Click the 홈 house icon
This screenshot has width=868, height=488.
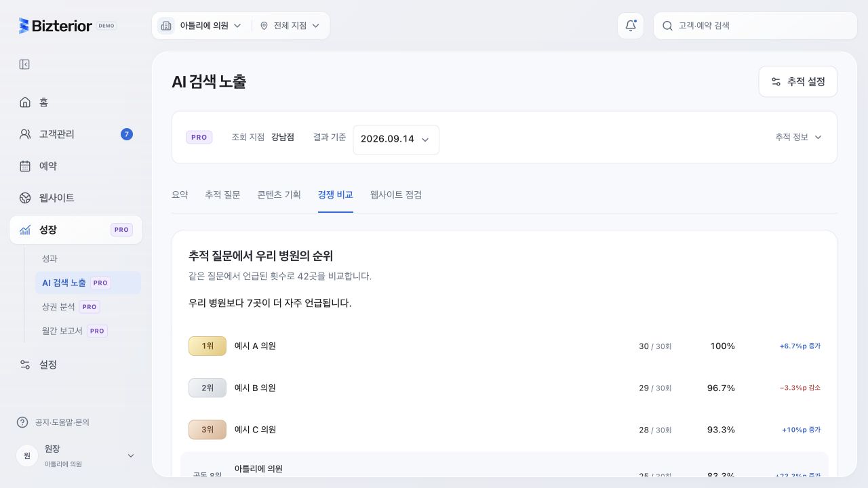[x=25, y=102]
